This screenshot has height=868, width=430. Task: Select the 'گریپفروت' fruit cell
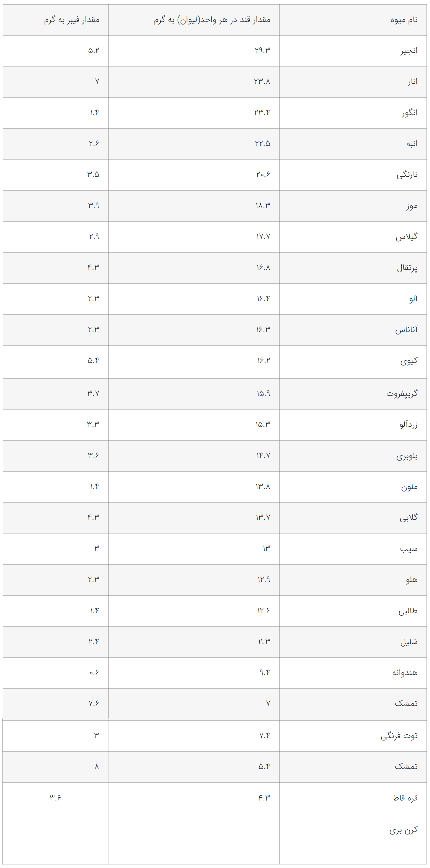click(402, 394)
